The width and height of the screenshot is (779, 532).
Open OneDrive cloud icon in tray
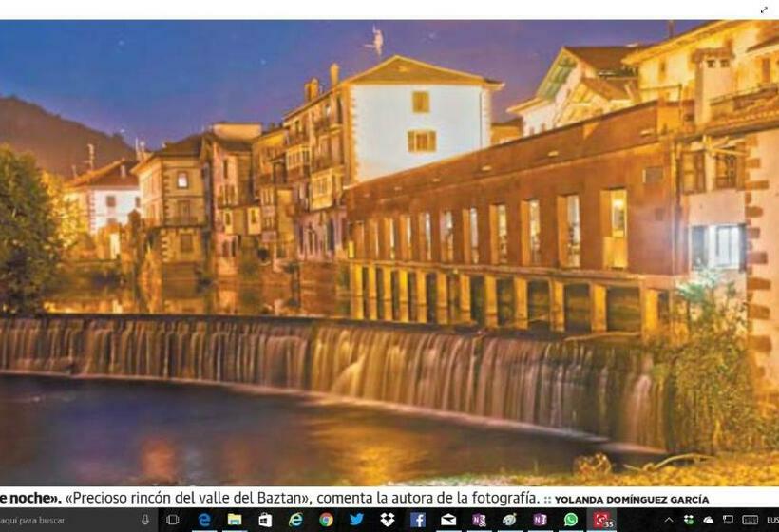click(708, 520)
